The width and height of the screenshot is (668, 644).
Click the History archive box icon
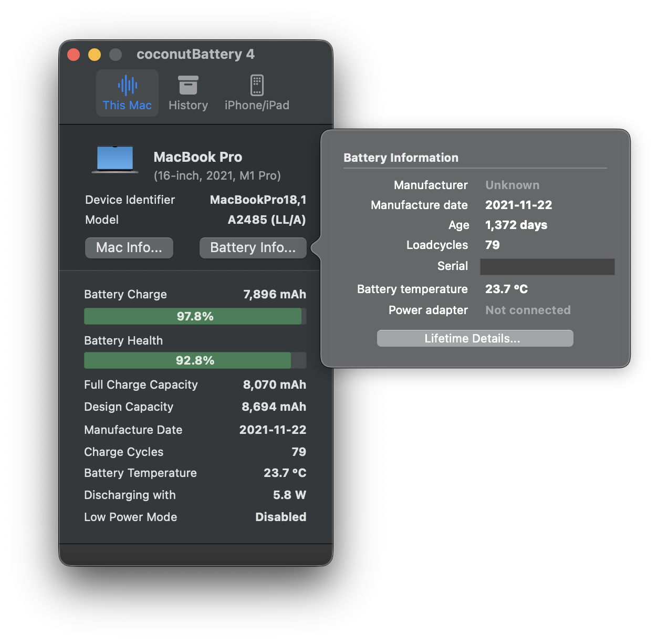[x=188, y=85]
